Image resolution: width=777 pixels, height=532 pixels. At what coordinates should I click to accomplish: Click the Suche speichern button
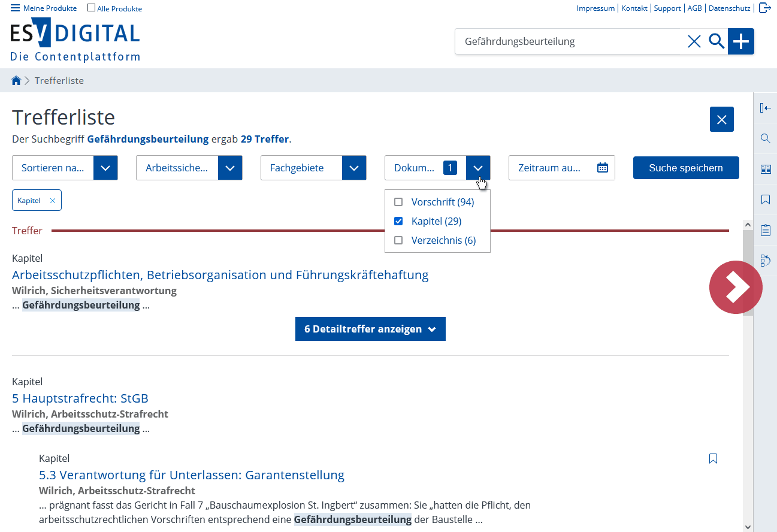[x=686, y=168]
